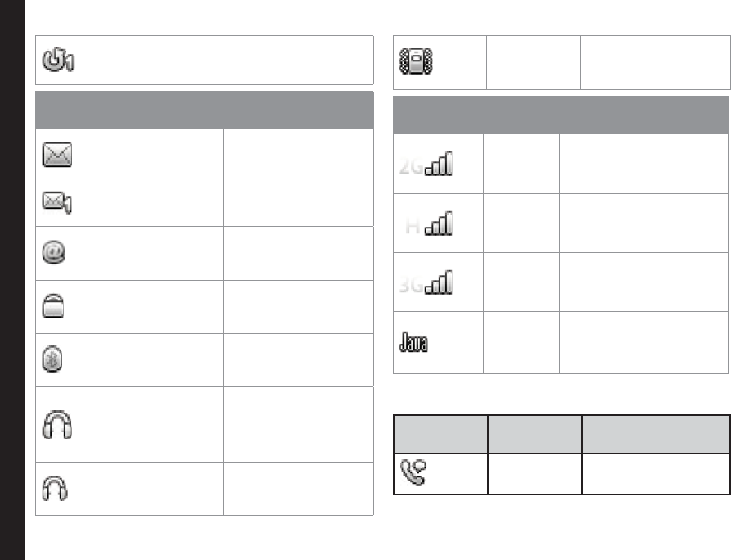Click the H network signal icon
The image size is (731, 560).
(x=429, y=224)
